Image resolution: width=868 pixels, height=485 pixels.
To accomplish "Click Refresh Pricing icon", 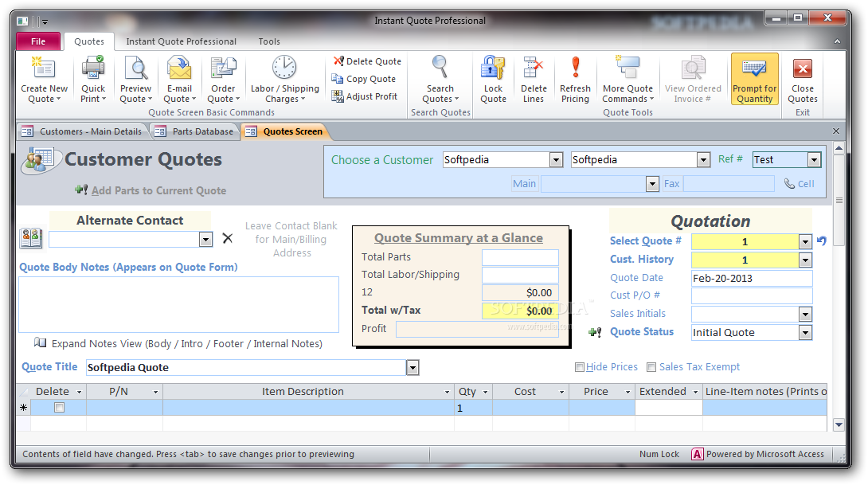I will (575, 80).
